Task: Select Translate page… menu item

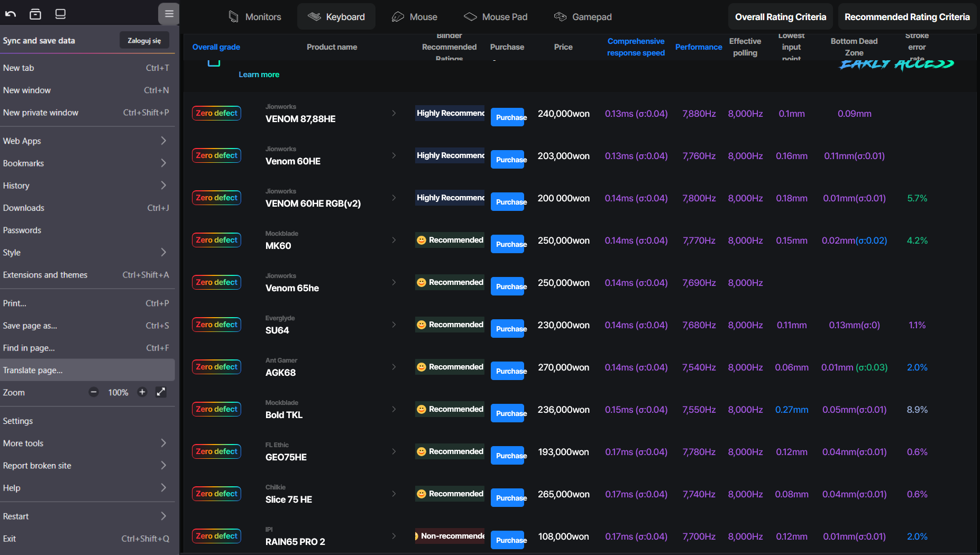Action: click(87, 370)
